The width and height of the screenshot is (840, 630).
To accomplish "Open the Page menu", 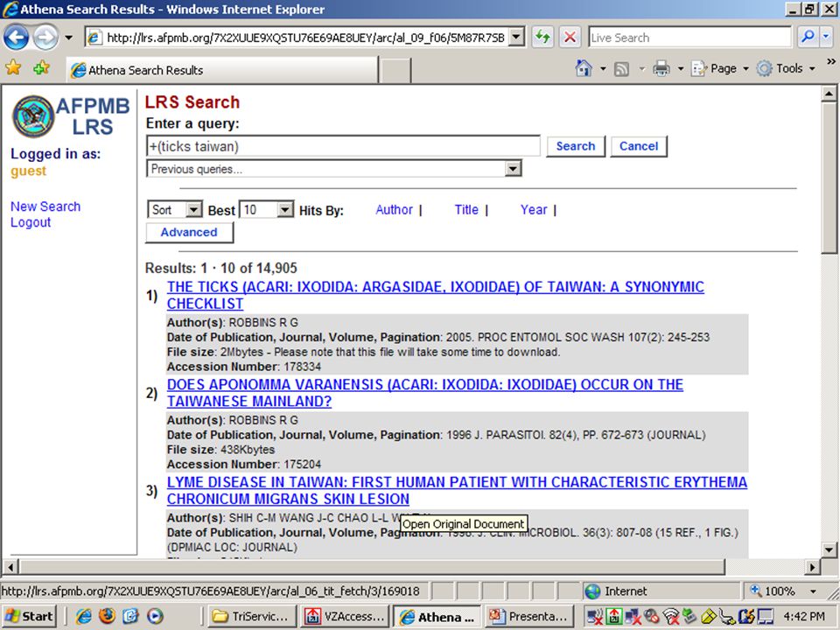I will pos(720,68).
